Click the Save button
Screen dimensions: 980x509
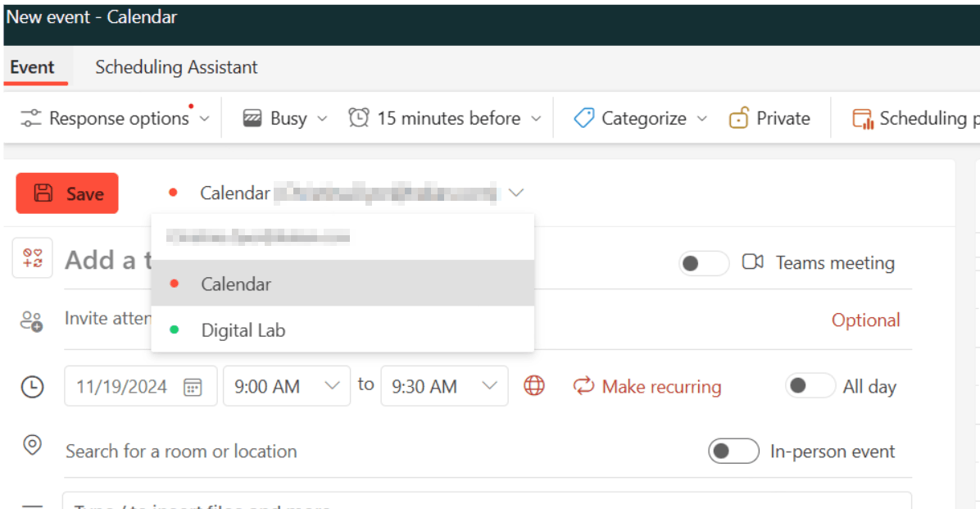[66, 193]
